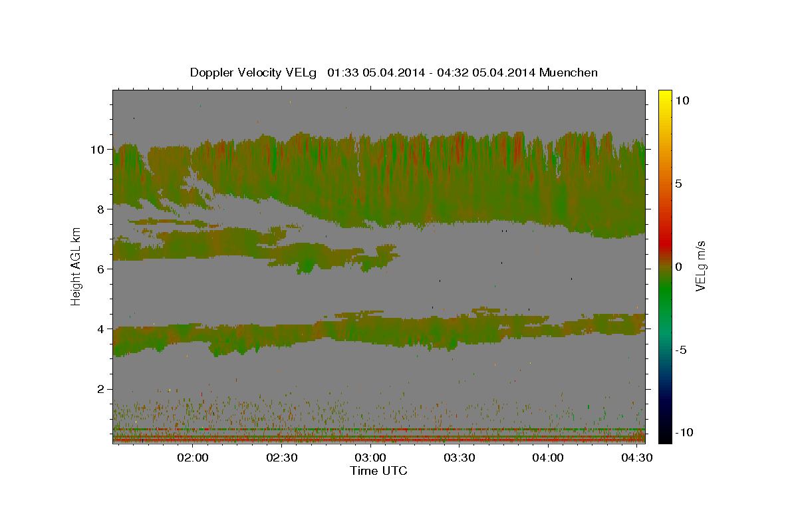Screen dimensions: 798x532
Task: Click the height axis label 10
Action: point(99,150)
